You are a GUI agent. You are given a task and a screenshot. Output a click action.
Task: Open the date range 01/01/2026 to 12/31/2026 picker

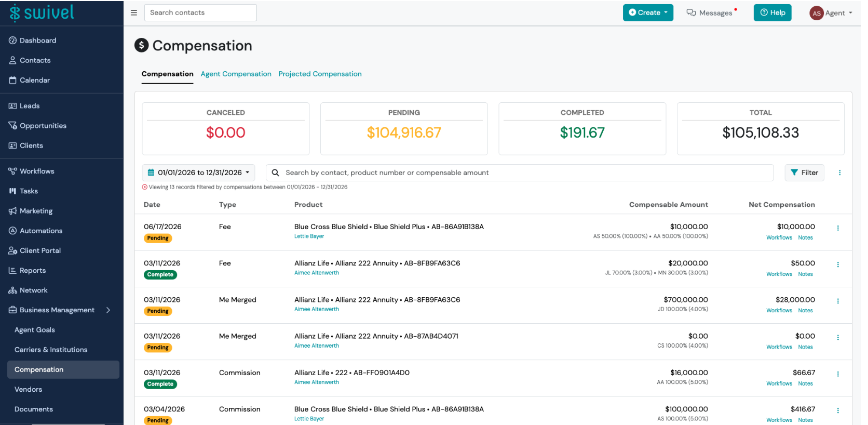point(198,172)
